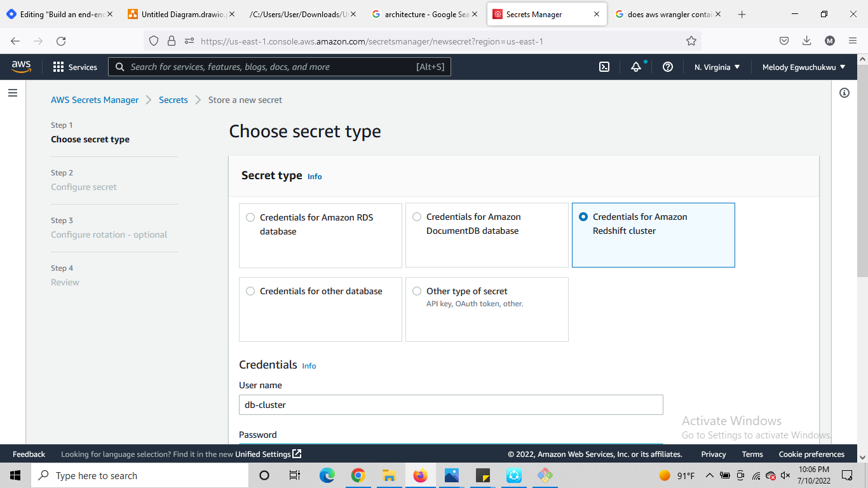Launch Microsoft Edge from the taskbar
This screenshot has height=488, width=868.
327,475
